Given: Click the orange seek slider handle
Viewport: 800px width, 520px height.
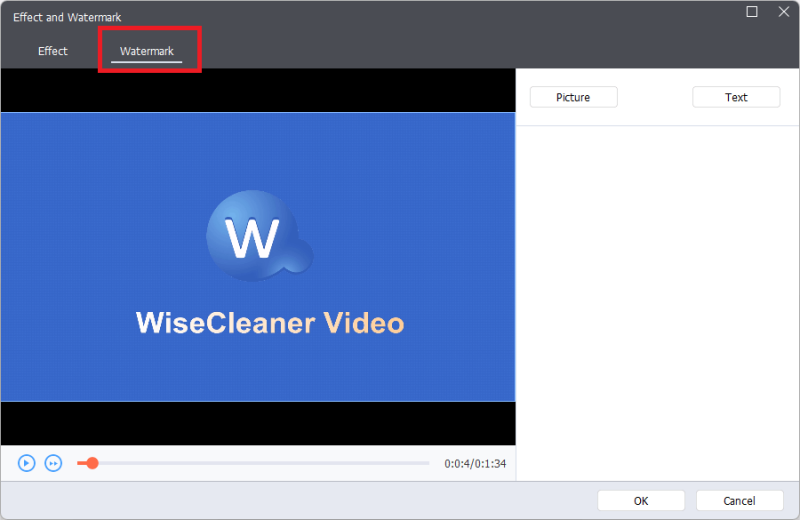Looking at the screenshot, I should (x=92, y=463).
